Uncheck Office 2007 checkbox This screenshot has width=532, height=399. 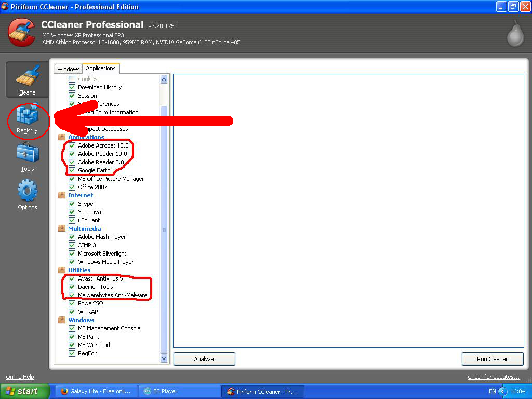tap(72, 187)
